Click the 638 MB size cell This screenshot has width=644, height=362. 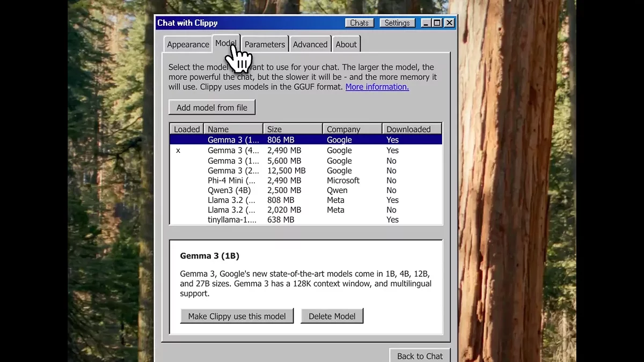[x=281, y=219]
